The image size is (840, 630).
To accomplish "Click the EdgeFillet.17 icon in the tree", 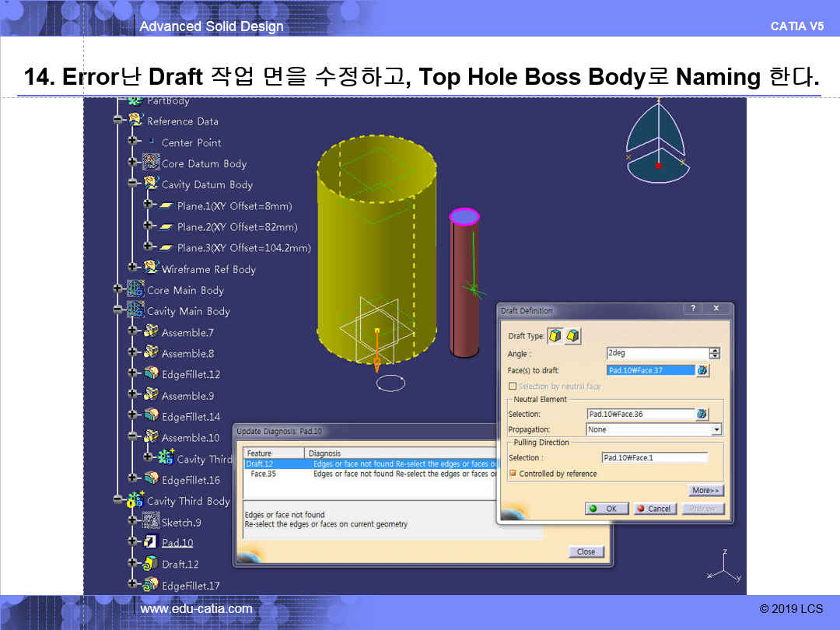I will coord(150,585).
